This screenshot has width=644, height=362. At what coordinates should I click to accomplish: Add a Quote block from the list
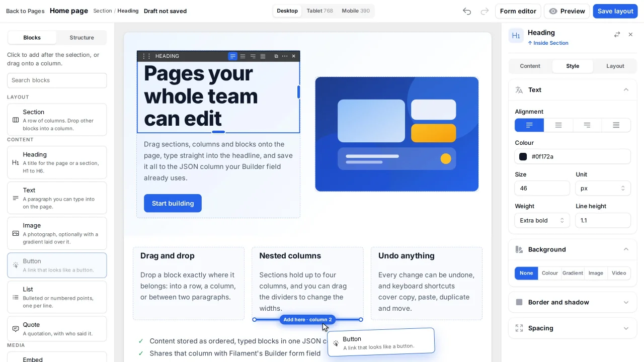click(x=57, y=328)
